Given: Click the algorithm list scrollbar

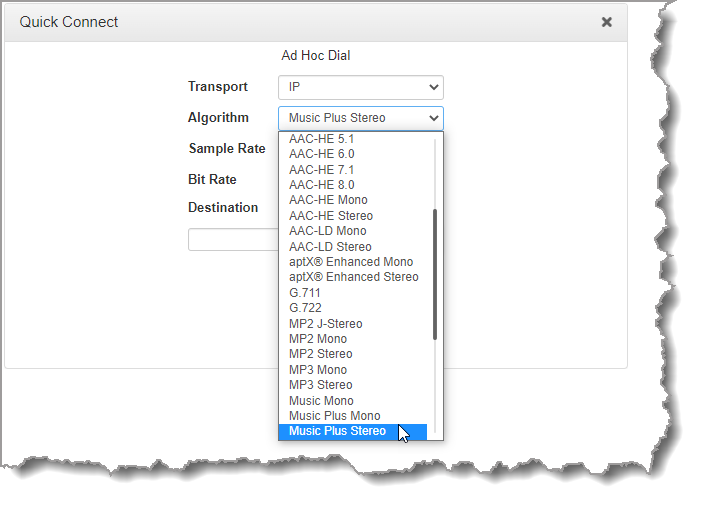Looking at the screenshot, I should pos(435,274).
